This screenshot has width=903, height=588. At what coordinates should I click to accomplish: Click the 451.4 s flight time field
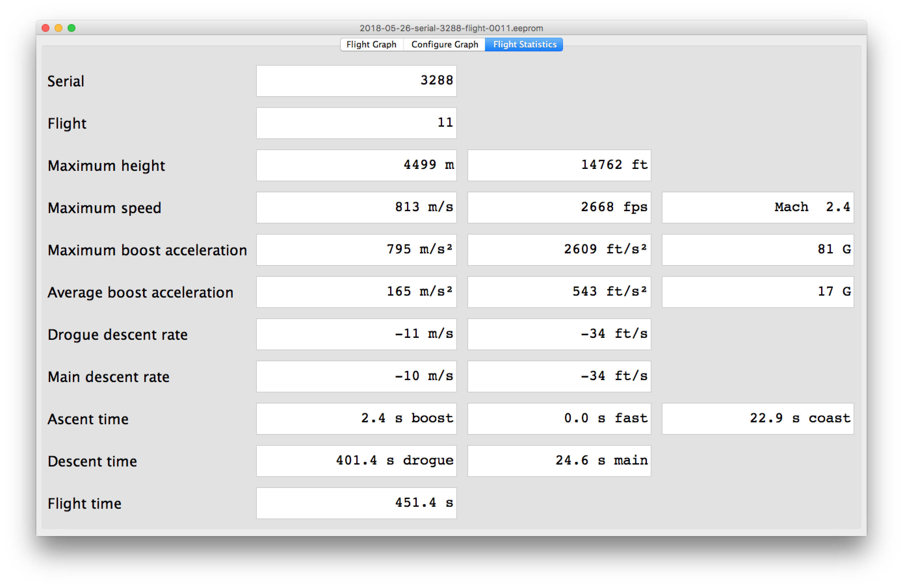pos(356,503)
